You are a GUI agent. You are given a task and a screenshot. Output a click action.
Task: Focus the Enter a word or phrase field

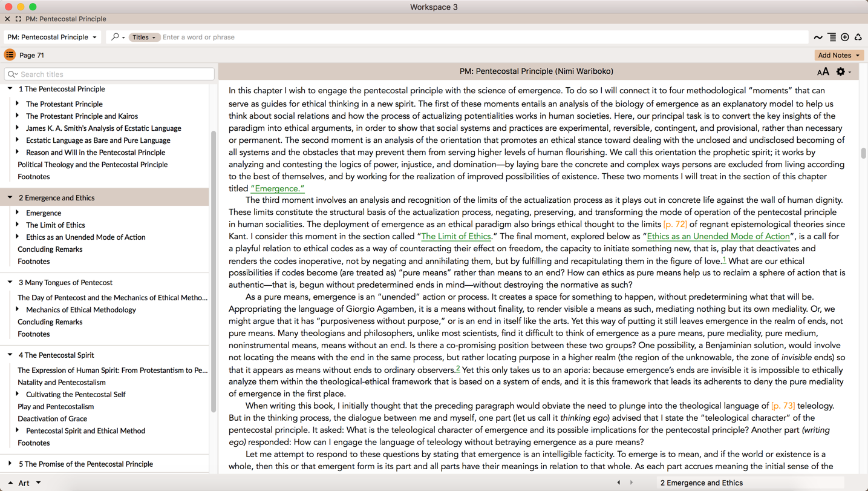(484, 37)
